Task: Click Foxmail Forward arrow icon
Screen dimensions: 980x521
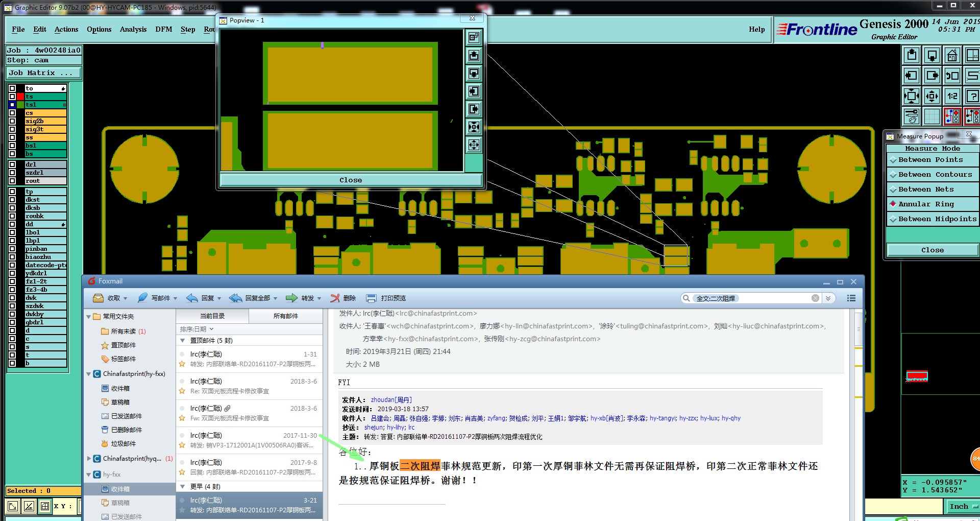Action: click(291, 298)
